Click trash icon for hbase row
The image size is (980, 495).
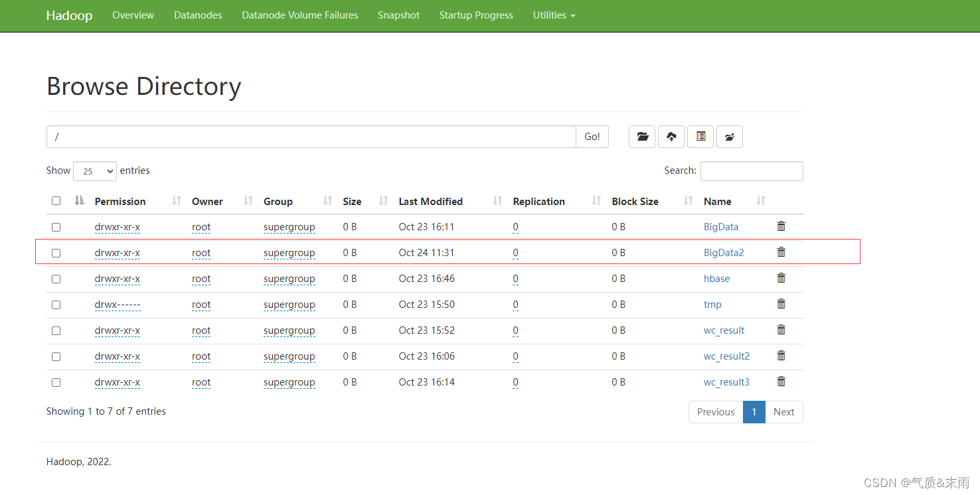pos(781,278)
